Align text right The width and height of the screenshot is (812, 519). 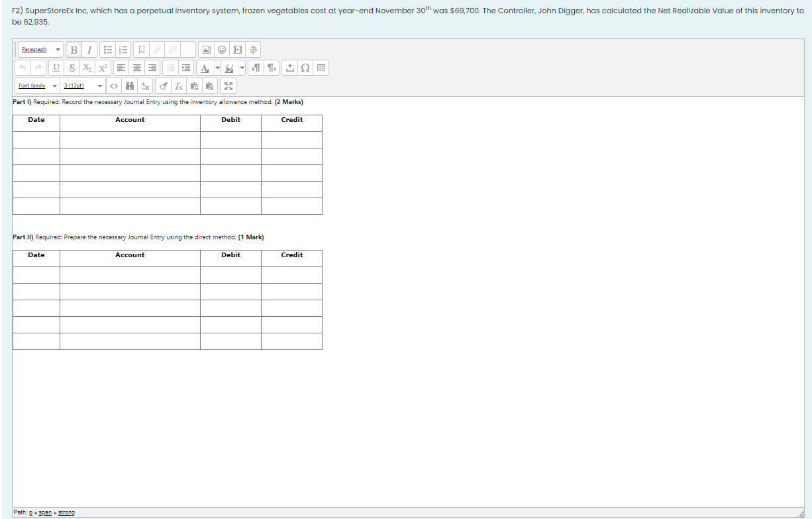click(152, 68)
